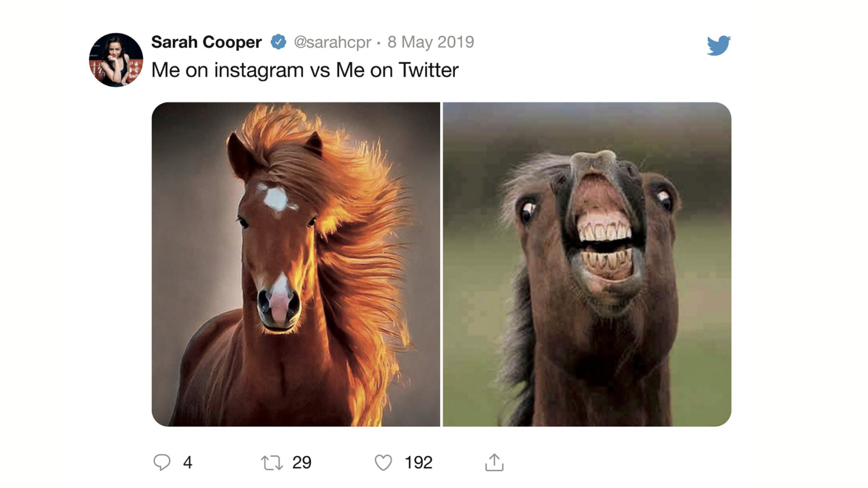868x488 pixels.
Task: Select the reply count showing 4
Action: pyautogui.click(x=187, y=462)
